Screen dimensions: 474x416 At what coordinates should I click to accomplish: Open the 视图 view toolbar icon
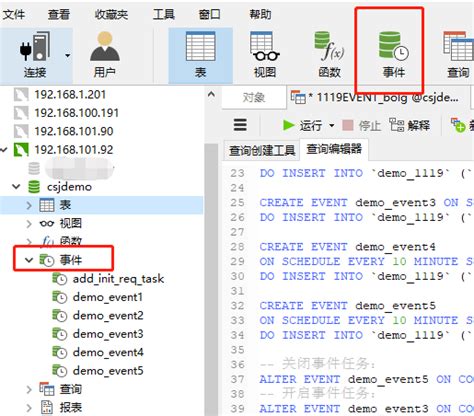pyautogui.click(x=265, y=55)
